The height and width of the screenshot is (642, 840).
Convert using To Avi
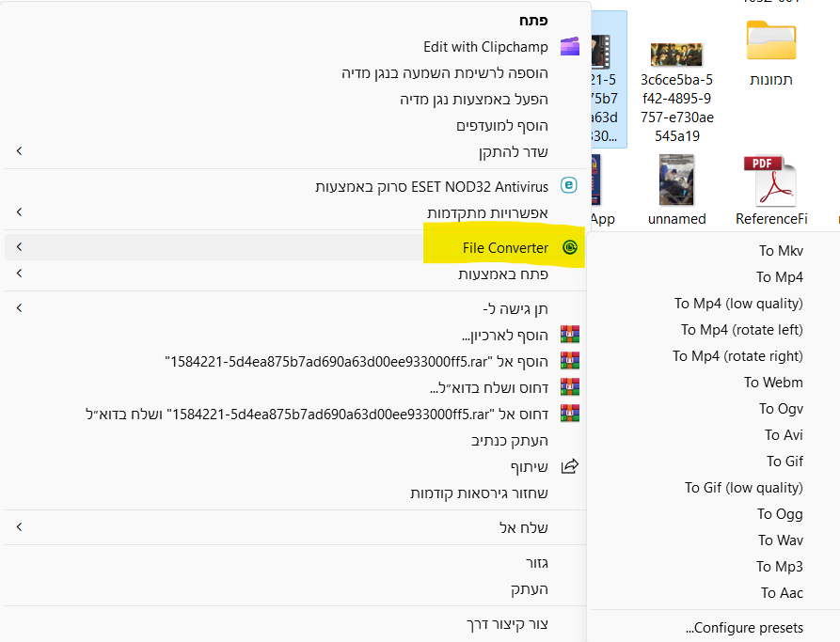click(x=784, y=435)
